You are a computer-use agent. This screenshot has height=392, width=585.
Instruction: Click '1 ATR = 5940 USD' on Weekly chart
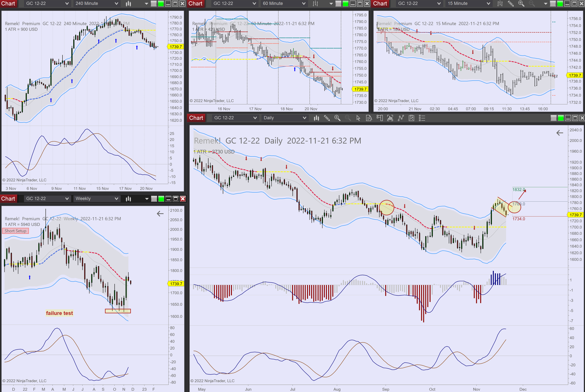point(22,224)
